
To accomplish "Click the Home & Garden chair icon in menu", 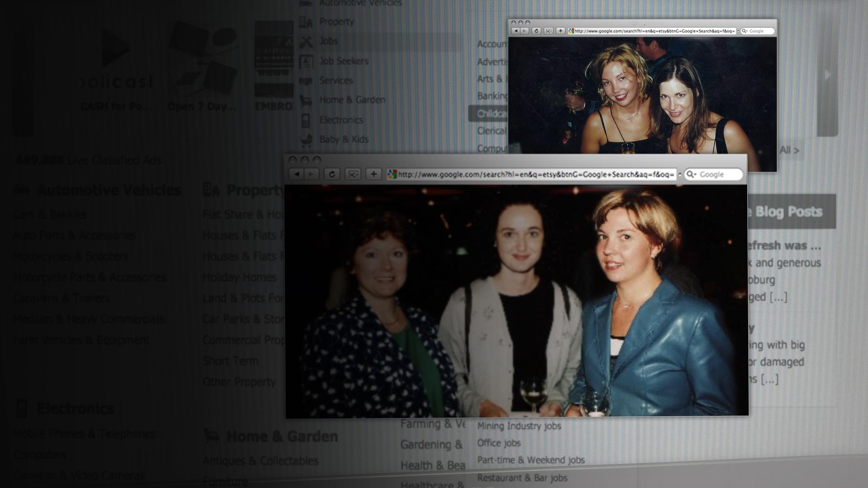I will [x=306, y=101].
